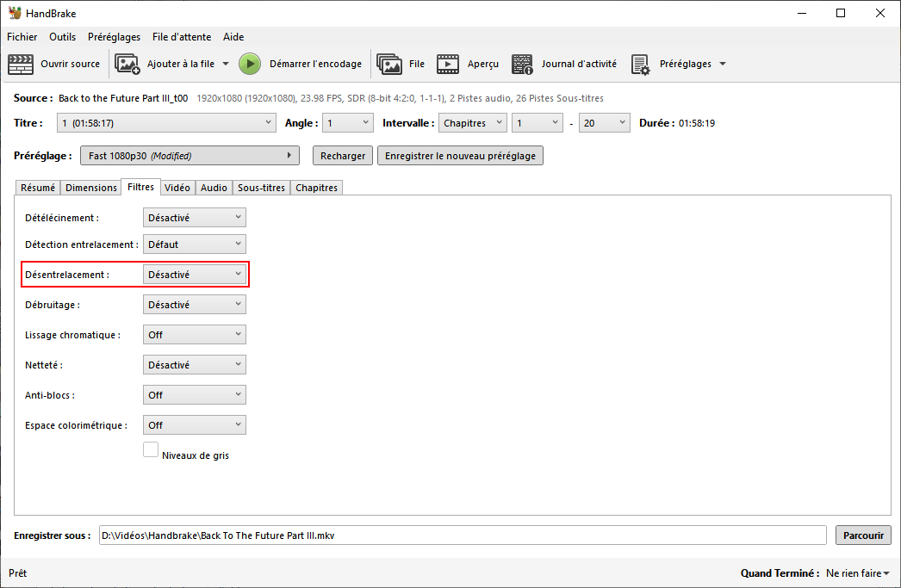Open the Outils menu
This screenshot has width=901, height=588.
click(x=62, y=37)
